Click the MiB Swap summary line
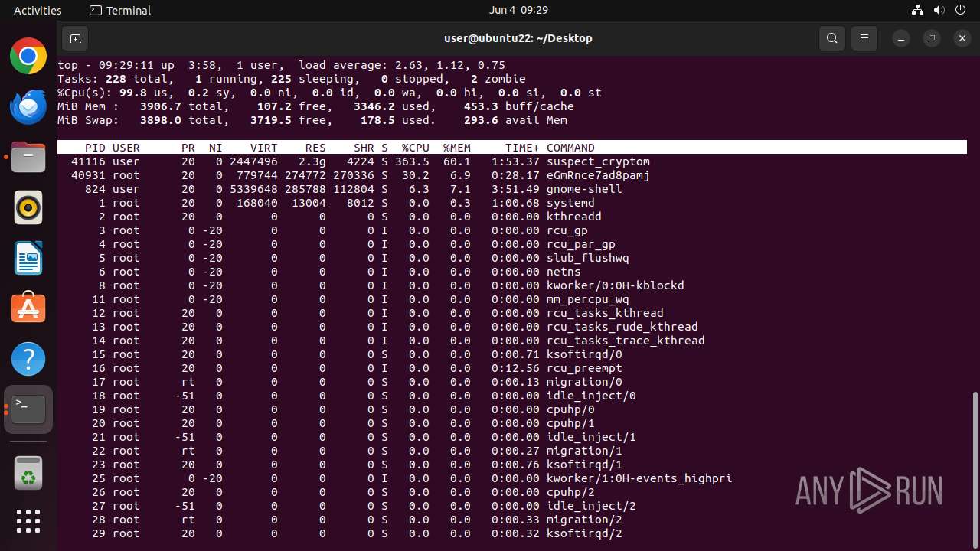Image resolution: width=980 pixels, height=551 pixels. [x=312, y=120]
